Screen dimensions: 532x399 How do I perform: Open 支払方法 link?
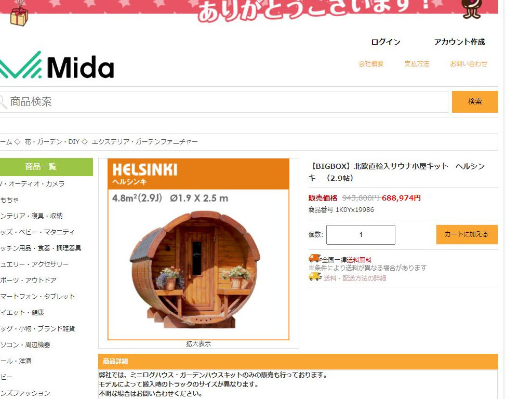(417, 64)
